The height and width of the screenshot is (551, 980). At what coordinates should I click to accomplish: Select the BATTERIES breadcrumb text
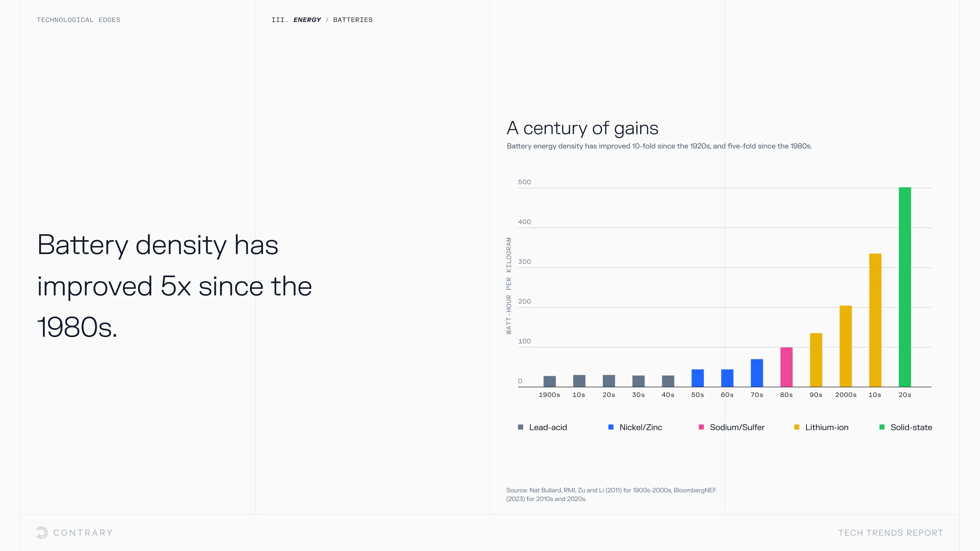tap(353, 20)
